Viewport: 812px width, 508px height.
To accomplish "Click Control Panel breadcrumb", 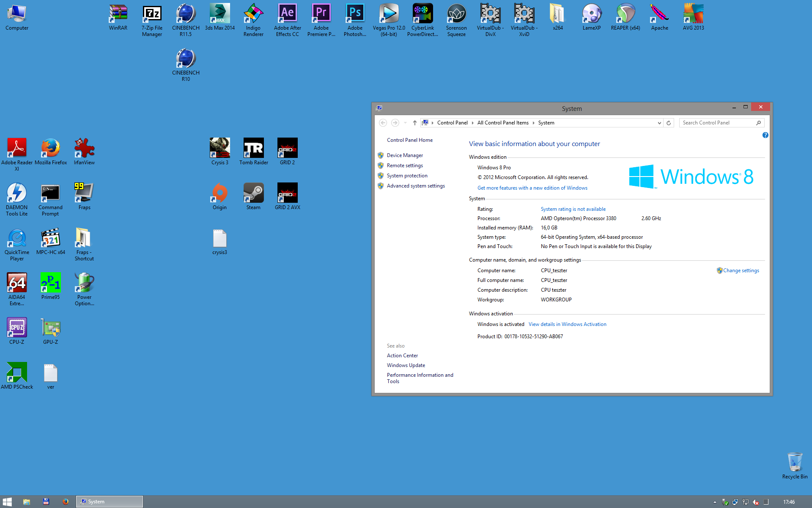I will 452,123.
